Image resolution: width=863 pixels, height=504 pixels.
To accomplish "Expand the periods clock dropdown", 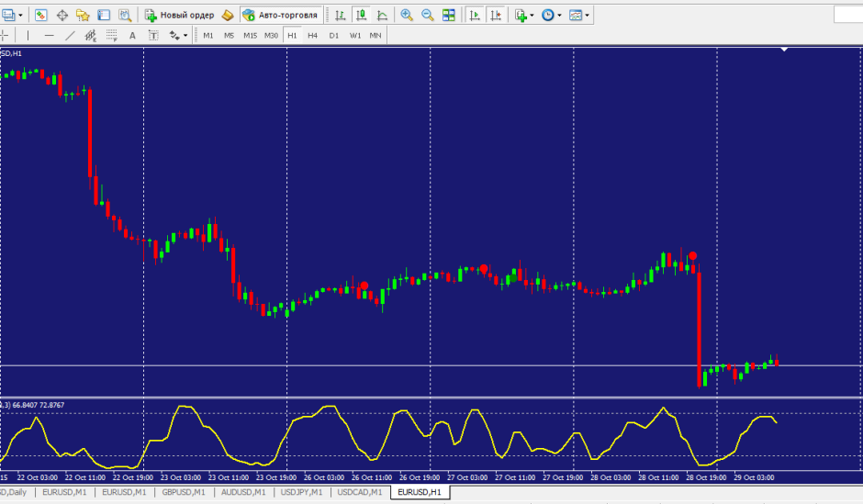I will [560, 16].
